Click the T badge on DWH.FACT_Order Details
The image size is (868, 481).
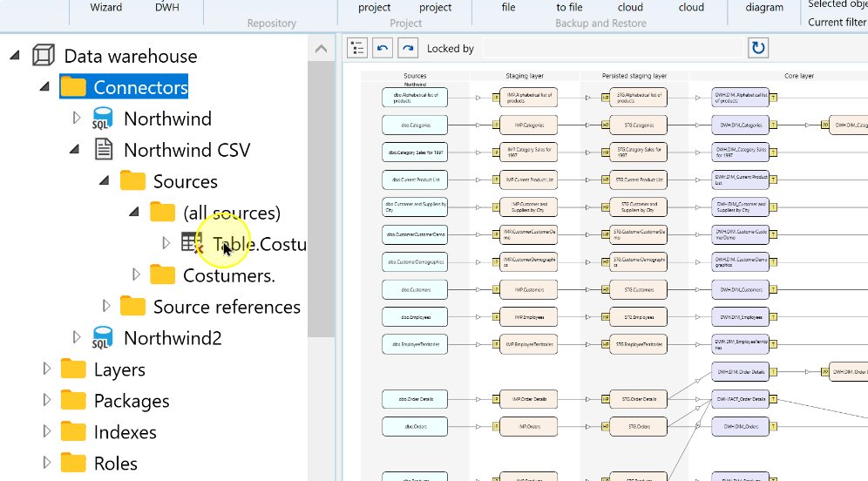click(x=773, y=399)
